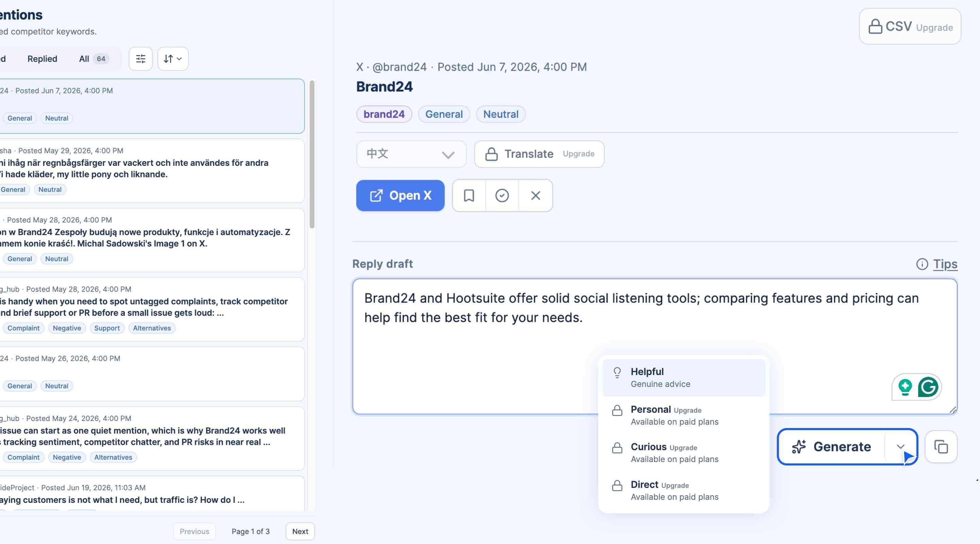Click the green lightbulb suggestion icon
The width and height of the screenshot is (980, 544).
pos(905,387)
